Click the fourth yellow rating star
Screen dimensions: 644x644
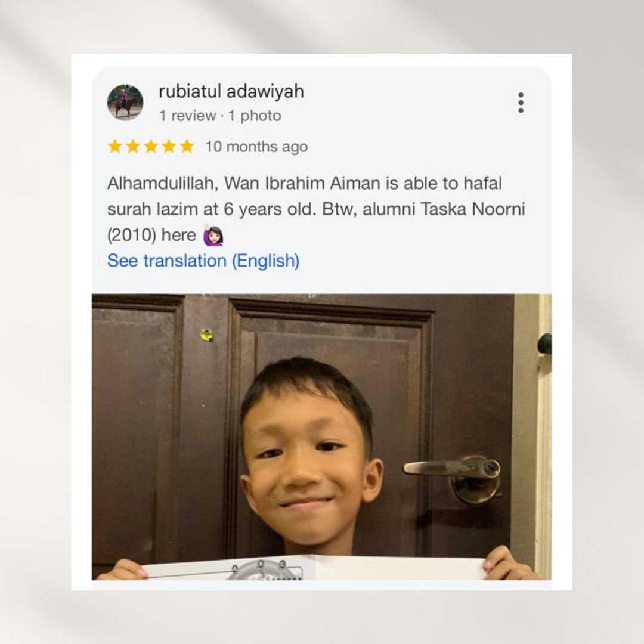(169, 146)
